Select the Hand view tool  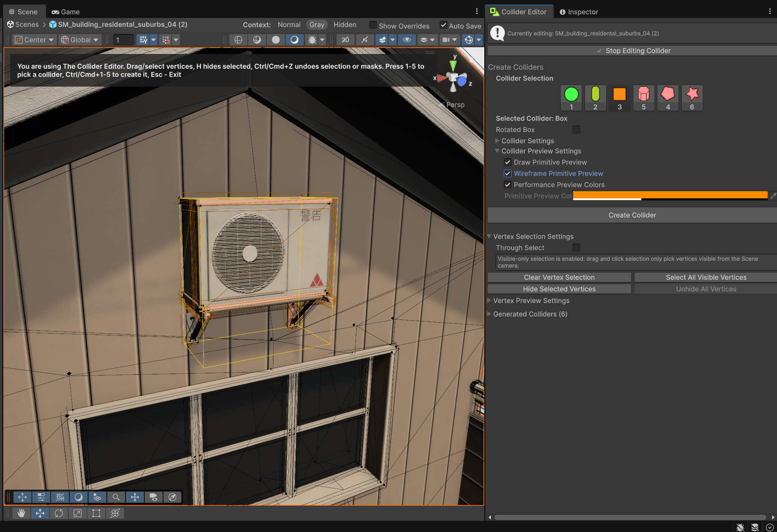click(x=21, y=513)
